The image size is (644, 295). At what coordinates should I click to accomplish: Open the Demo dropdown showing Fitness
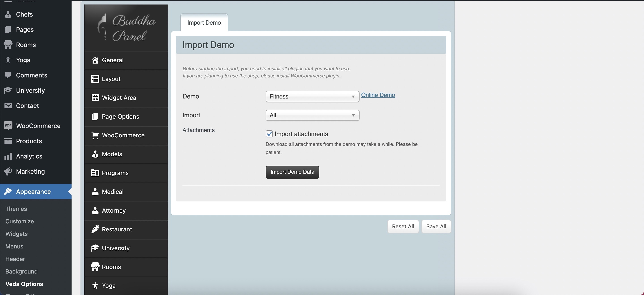312,97
